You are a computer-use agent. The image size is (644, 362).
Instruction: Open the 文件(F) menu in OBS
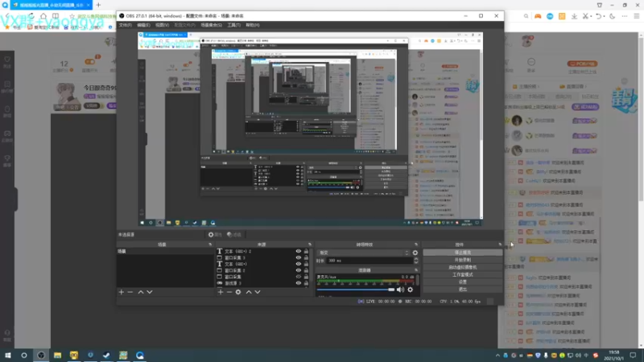tap(126, 25)
